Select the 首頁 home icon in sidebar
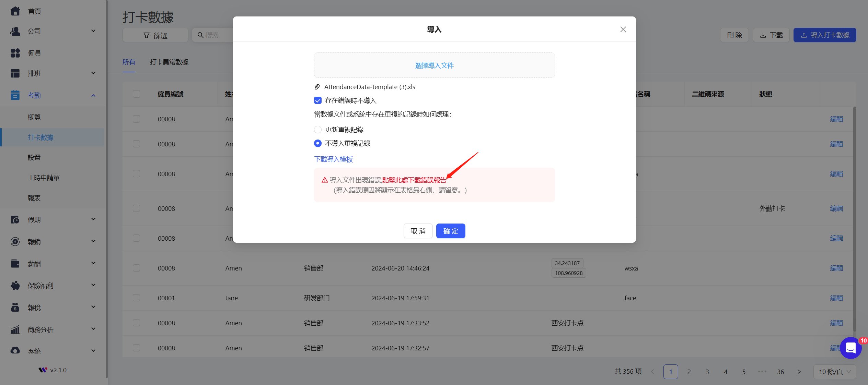 point(15,11)
